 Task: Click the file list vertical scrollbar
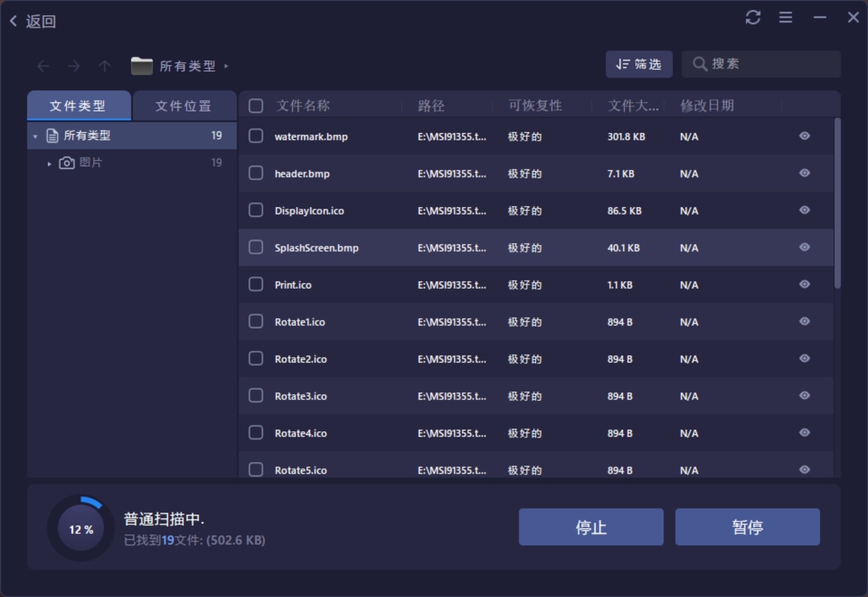pyautogui.click(x=837, y=204)
